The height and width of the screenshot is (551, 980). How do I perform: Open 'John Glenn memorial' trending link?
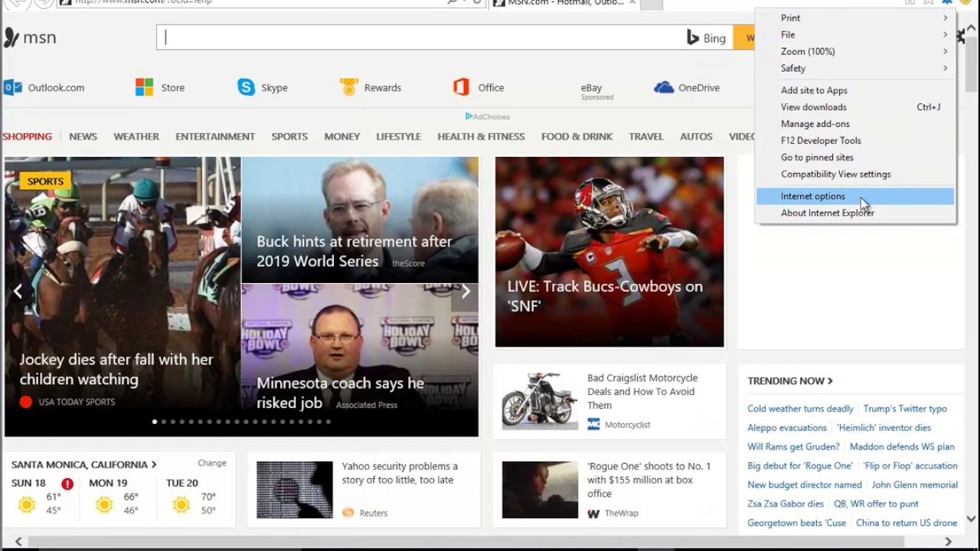(915, 484)
